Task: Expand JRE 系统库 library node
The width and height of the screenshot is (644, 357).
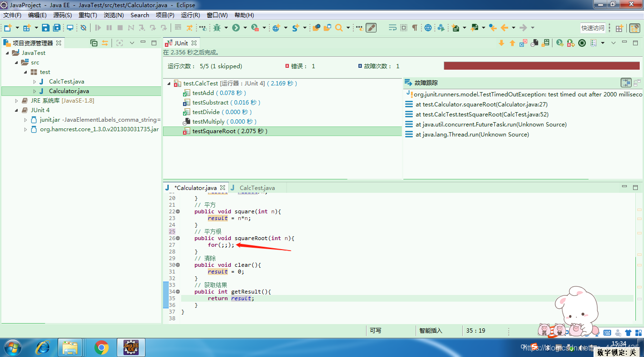Action: (17, 101)
